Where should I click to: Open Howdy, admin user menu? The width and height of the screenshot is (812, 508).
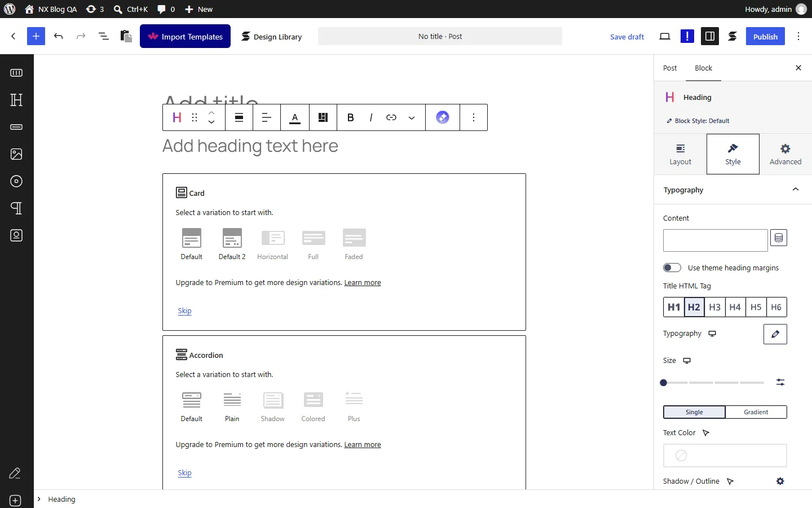click(x=775, y=9)
